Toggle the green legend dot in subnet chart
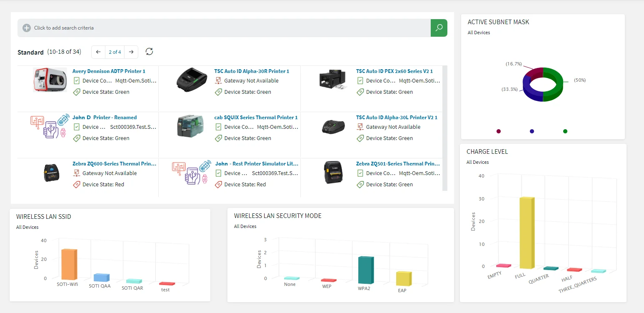Screen dimensions: 644x313 click(x=565, y=131)
